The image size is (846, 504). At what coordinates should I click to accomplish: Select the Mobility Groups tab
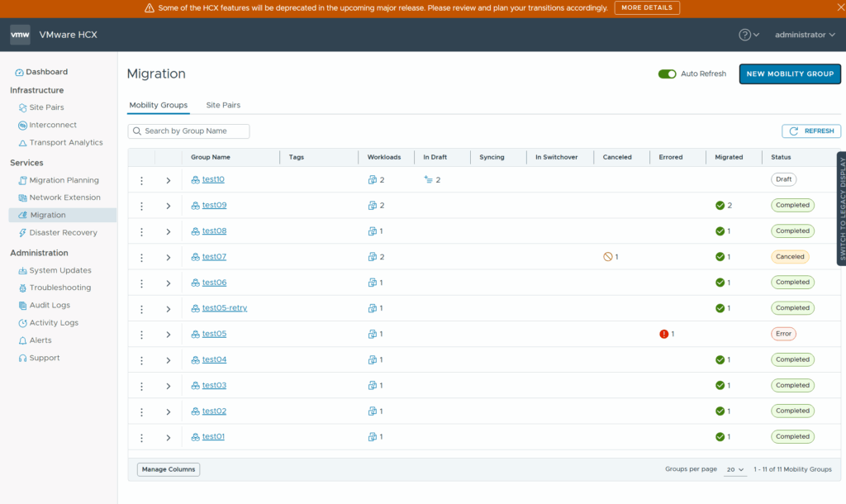(x=159, y=106)
